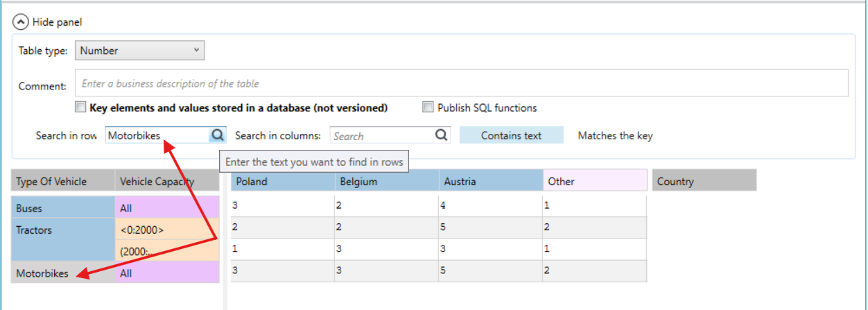Screen dimensions: 868x310
Task: Click the Austria value 5 in Motorbikes row
Action: tap(490, 270)
